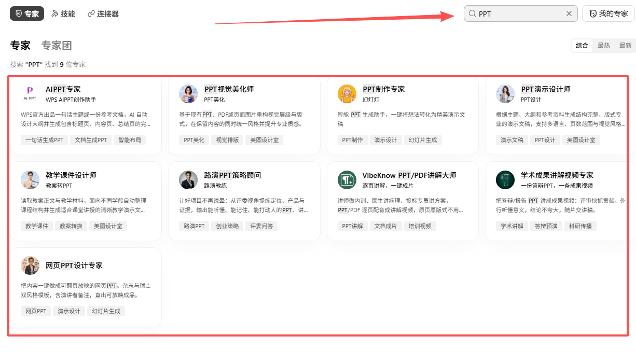
Task: Click subtitle 逐页讲解，一键成片
Action: 388,186
